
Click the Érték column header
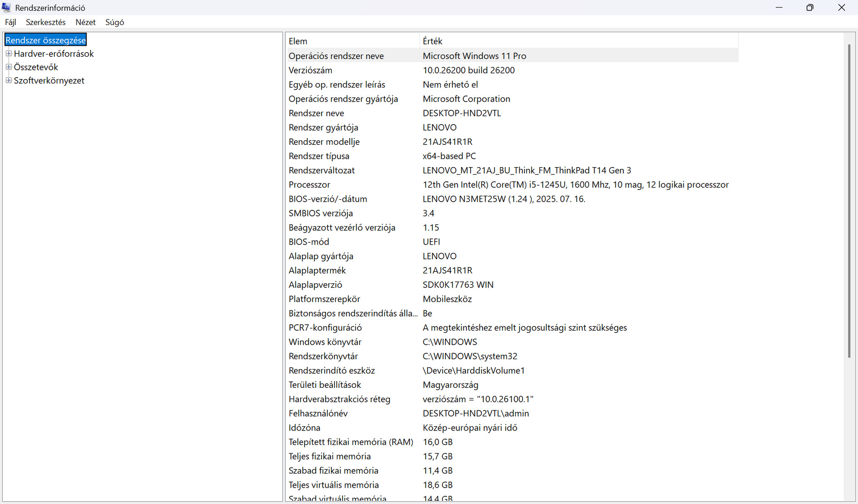[x=579, y=41]
